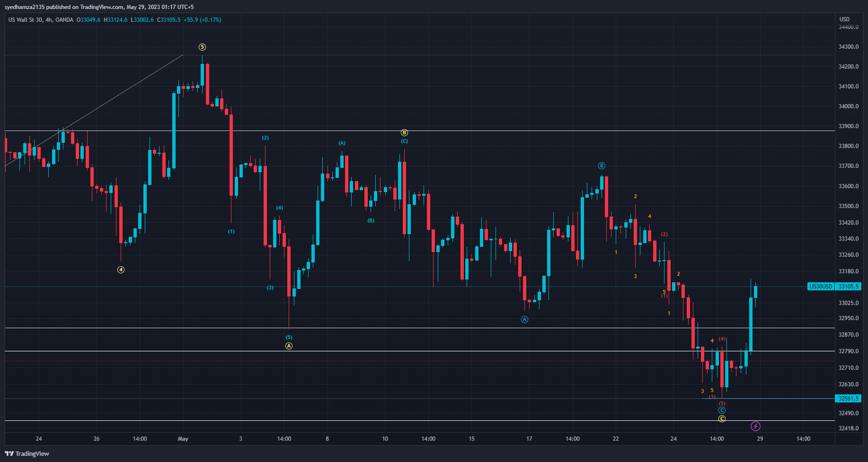The width and height of the screenshot is (868, 462).
Task: Click the 33105.5 current price label
Action: coord(848,286)
